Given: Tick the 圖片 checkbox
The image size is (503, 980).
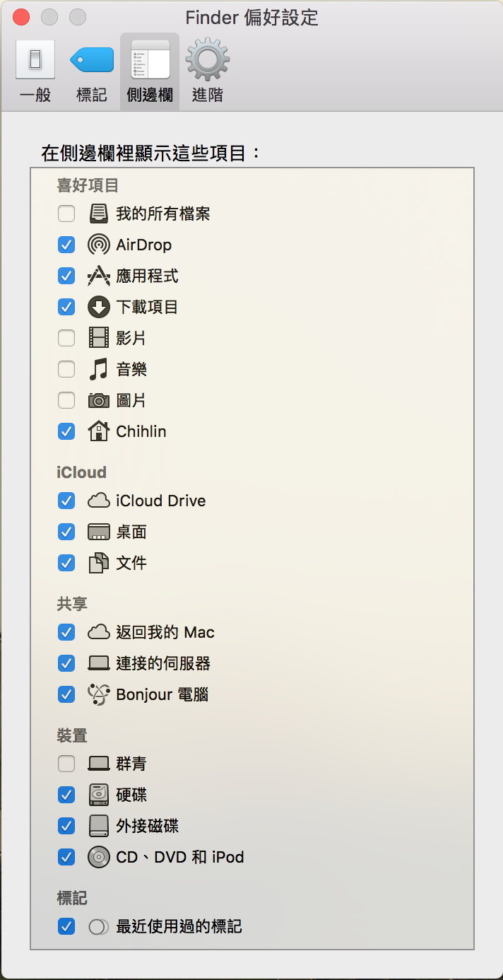Looking at the screenshot, I should [x=66, y=400].
